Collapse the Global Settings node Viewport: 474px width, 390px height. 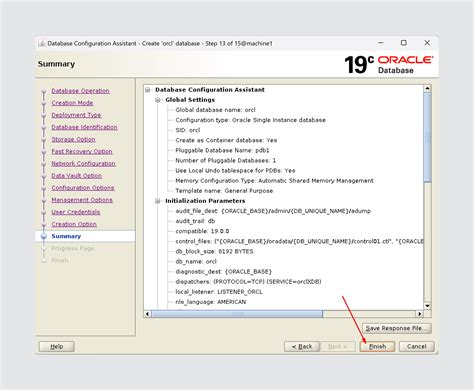[158, 100]
